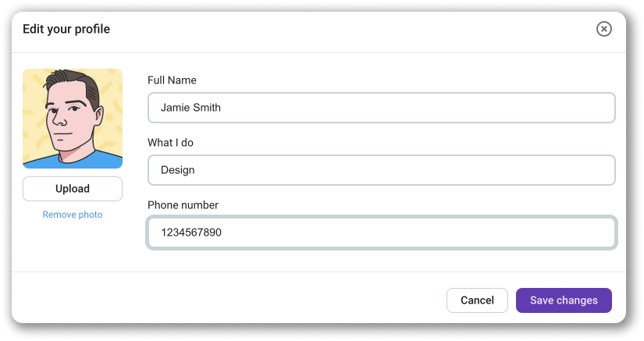The image size is (644, 341).
Task: Click the Upload photo button
Action: [73, 189]
